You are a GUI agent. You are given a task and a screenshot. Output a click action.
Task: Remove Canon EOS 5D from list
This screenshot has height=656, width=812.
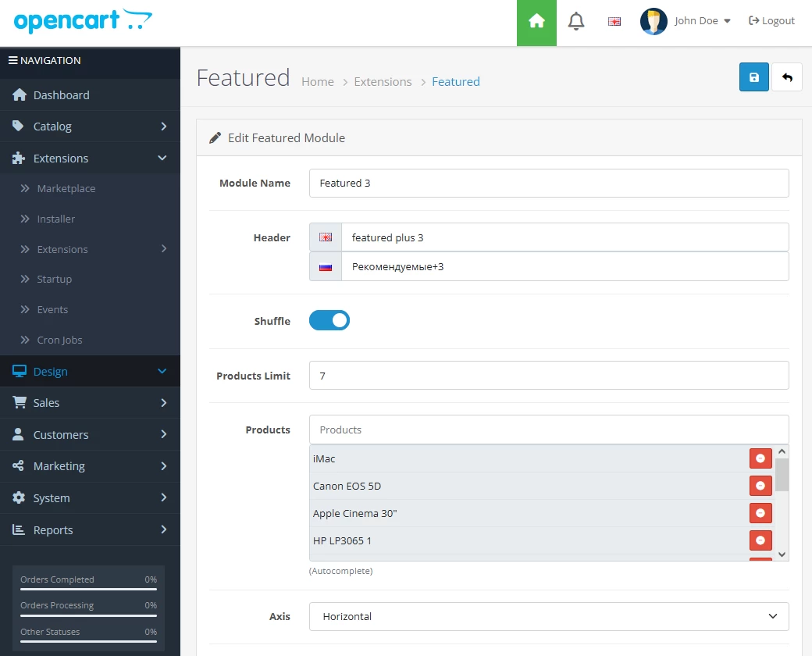pos(760,486)
